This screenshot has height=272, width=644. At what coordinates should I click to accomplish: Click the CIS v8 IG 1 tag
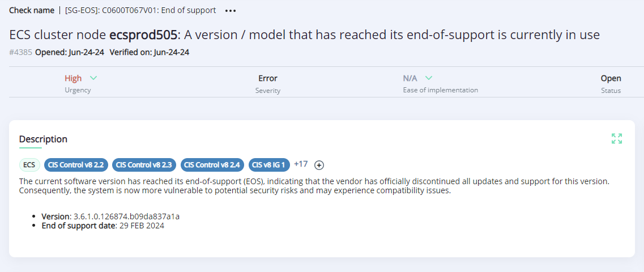pos(270,165)
